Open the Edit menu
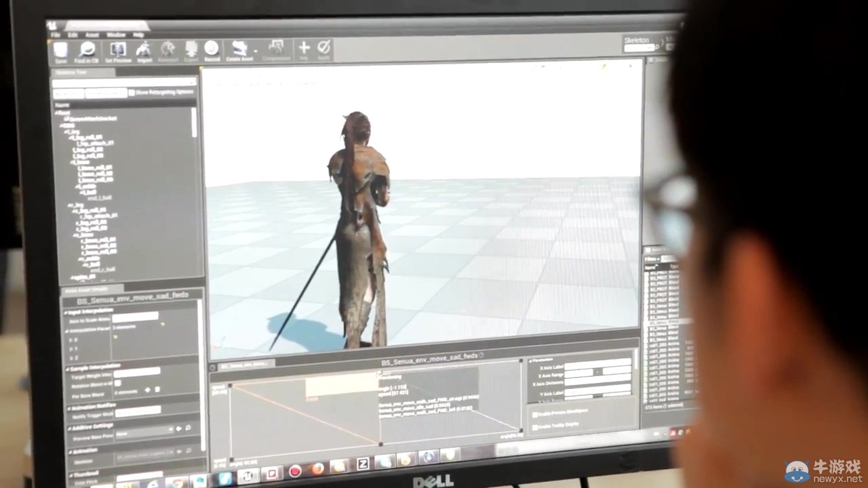The width and height of the screenshot is (868, 488). point(73,35)
